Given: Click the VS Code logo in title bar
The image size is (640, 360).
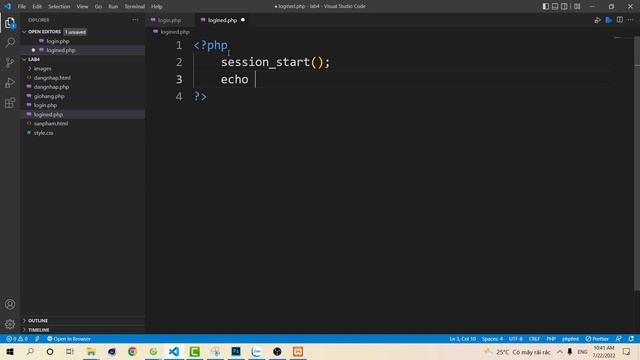Looking at the screenshot, I should point(7,6).
